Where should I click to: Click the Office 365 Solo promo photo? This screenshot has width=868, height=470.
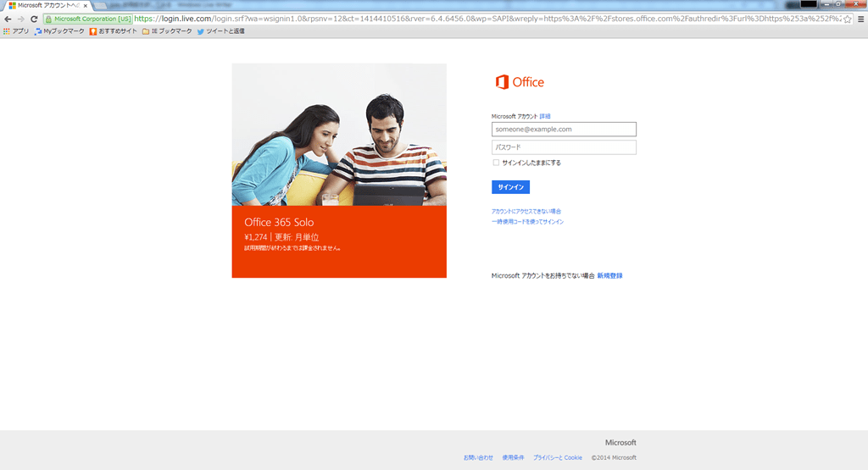(339, 135)
